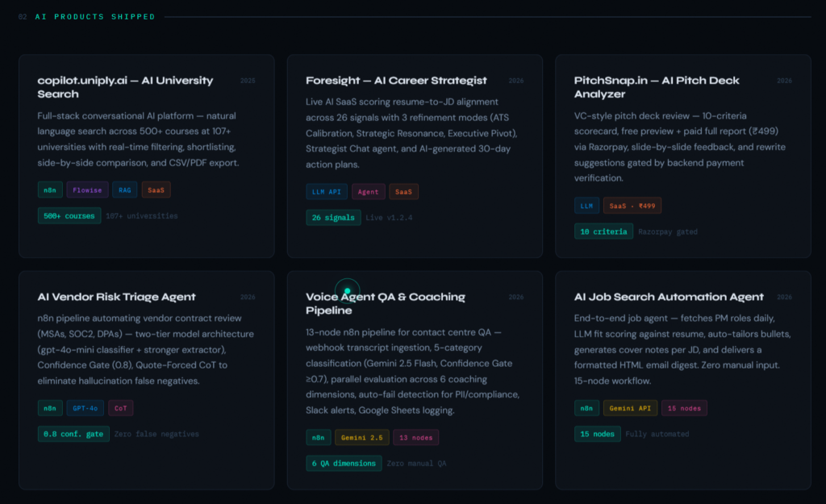
Task: Click the 26 signals badge
Action: pos(333,218)
